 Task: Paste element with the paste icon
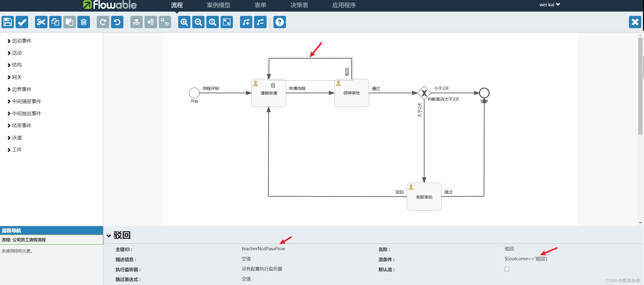[x=70, y=22]
